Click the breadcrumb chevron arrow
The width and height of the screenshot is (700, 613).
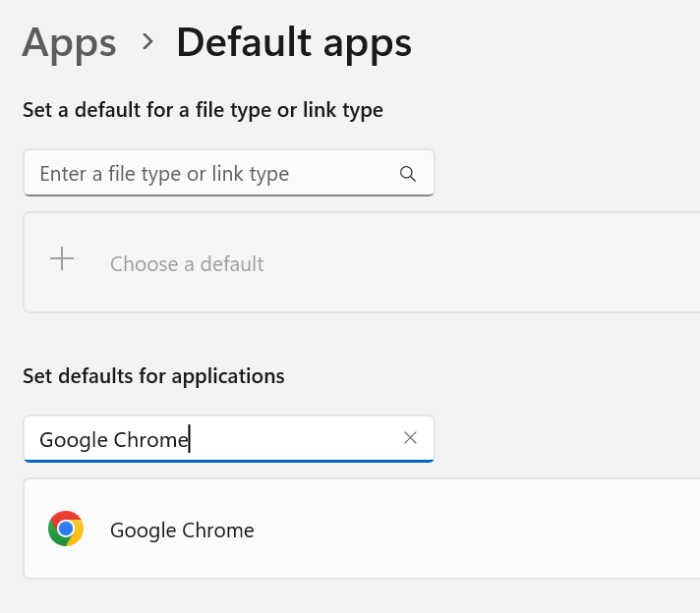pos(147,42)
